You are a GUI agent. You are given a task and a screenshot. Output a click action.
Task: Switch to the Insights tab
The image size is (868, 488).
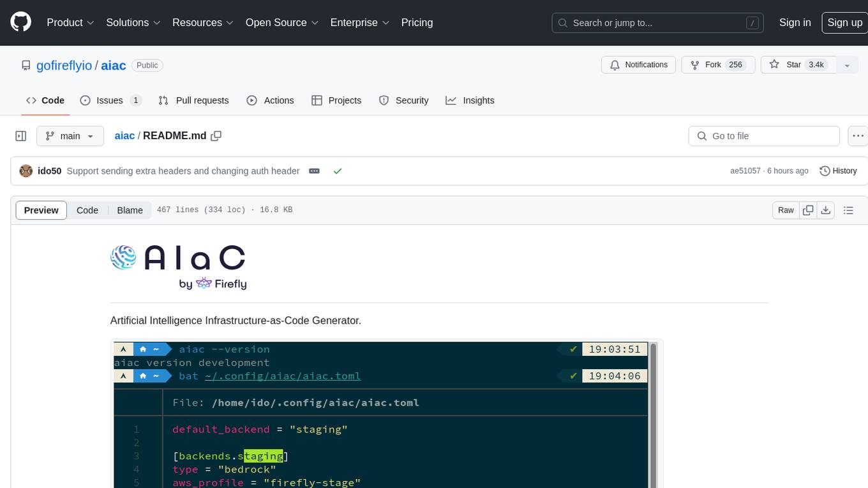point(470,100)
